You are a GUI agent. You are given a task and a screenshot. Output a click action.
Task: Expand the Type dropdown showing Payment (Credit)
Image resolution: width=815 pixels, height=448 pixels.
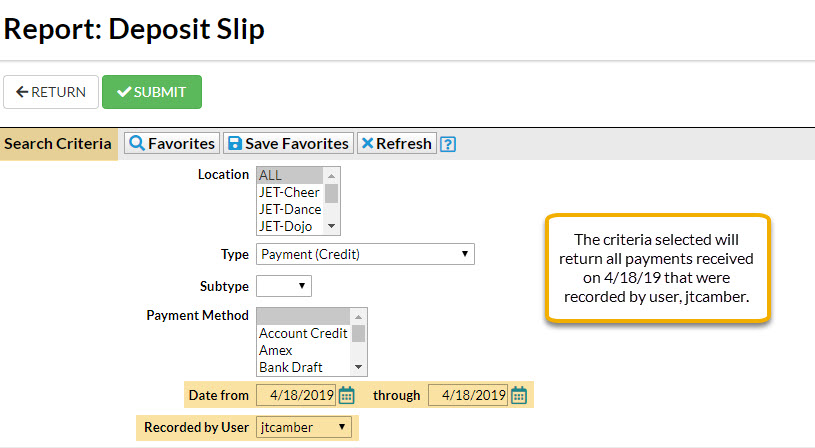coord(365,254)
